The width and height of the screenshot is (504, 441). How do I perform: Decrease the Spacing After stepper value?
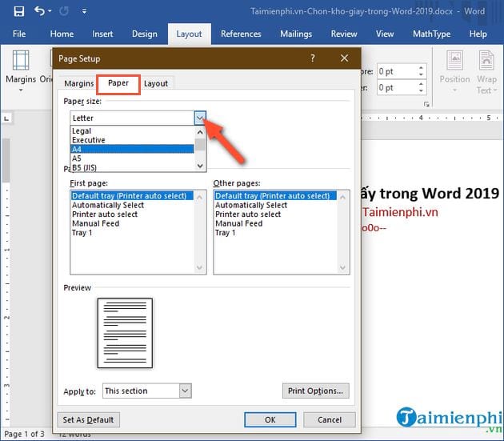pyautogui.click(x=421, y=91)
